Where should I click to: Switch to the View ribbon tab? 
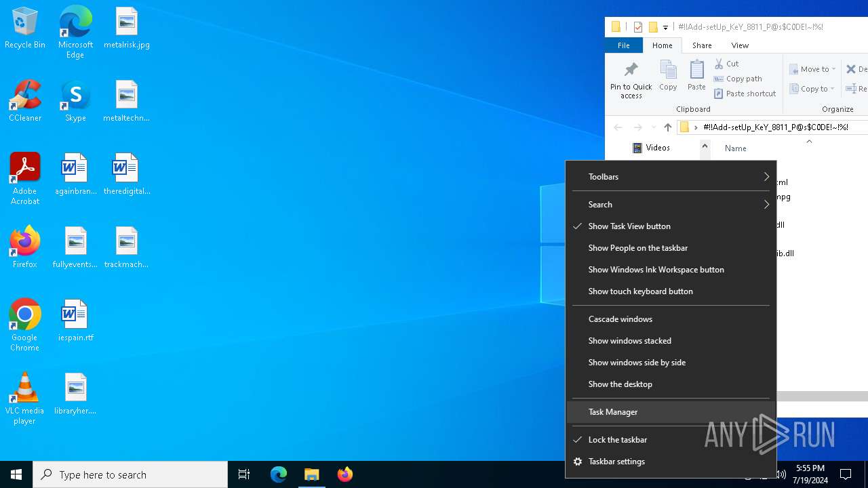[x=740, y=45]
